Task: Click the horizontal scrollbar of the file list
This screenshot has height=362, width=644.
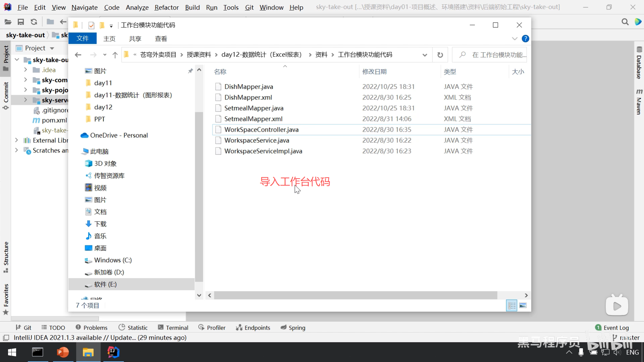Action: tap(356, 295)
